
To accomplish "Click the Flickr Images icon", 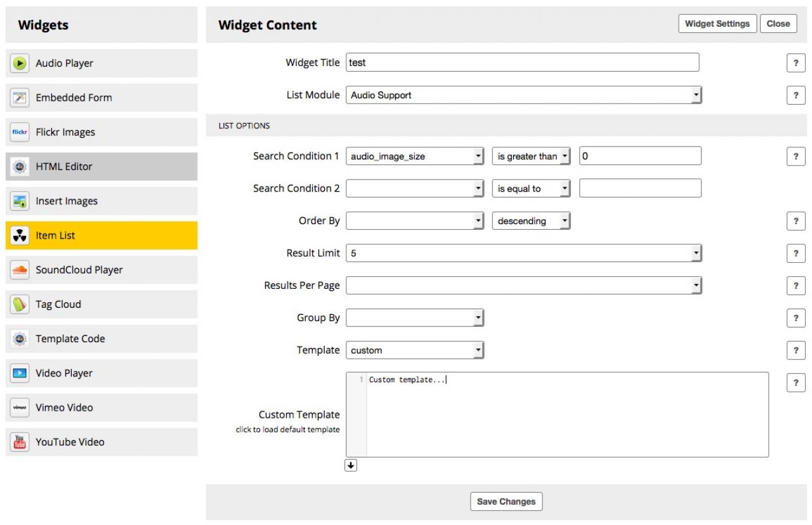I will [20, 132].
